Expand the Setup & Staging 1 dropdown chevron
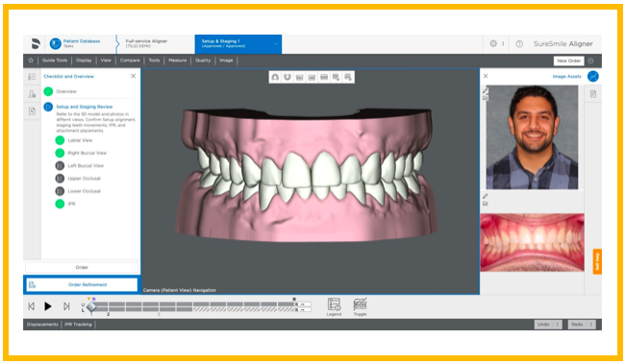This screenshot has height=364, width=625. point(275,44)
